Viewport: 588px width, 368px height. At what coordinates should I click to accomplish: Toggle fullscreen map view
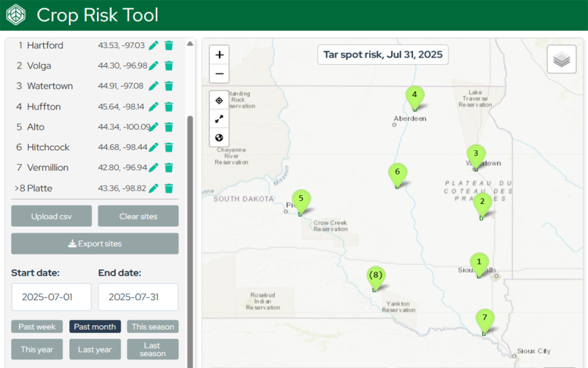219,119
